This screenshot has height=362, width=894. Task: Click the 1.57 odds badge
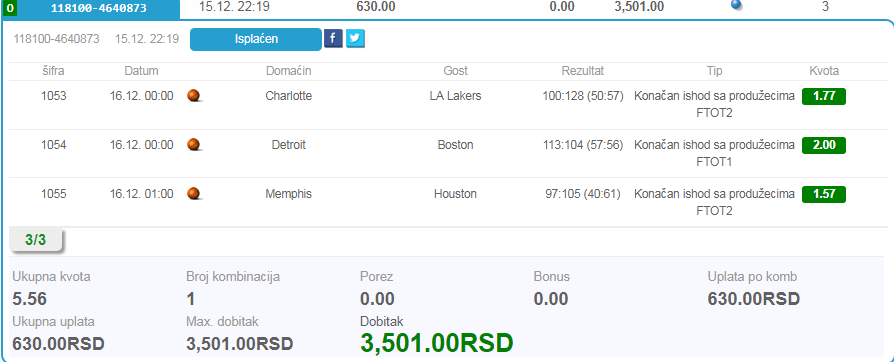point(824,194)
